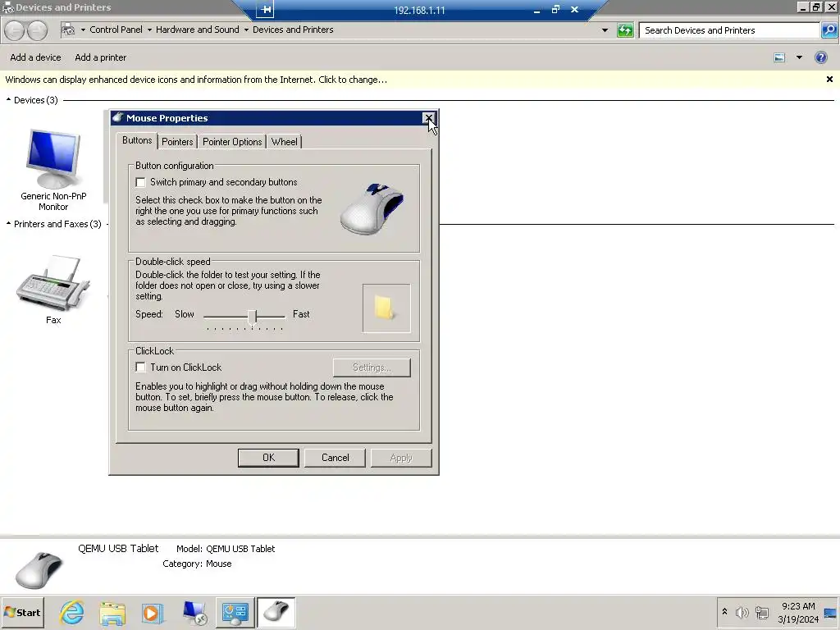
Task: Launch Windows Media Player from taskbar
Action: click(152, 612)
